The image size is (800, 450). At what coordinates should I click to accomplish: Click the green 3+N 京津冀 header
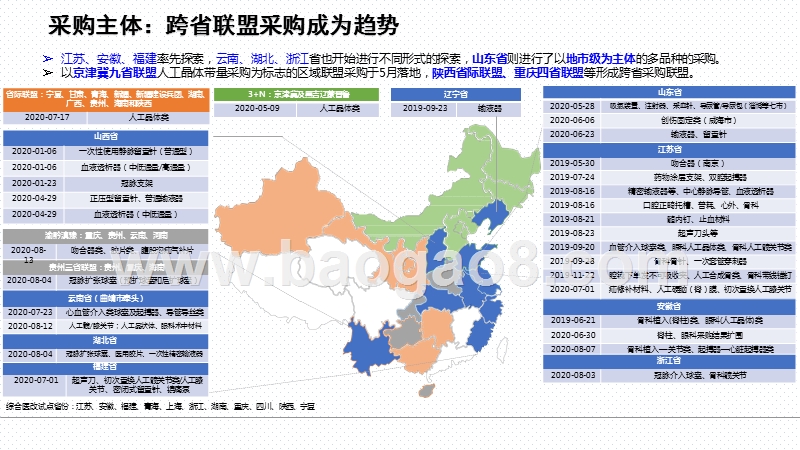click(296, 94)
